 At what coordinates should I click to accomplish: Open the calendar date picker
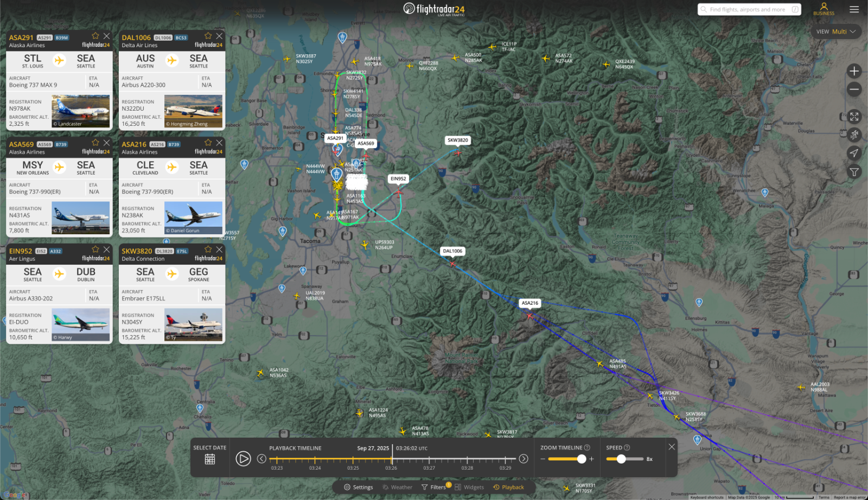click(x=210, y=459)
